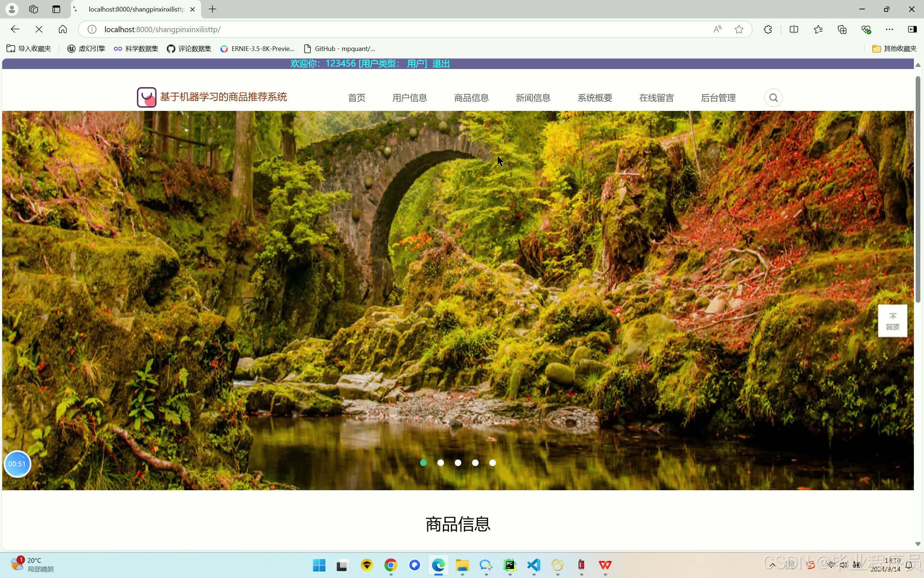Open the GitHub - mpquant bookmark
924x578 pixels.
[339, 48]
